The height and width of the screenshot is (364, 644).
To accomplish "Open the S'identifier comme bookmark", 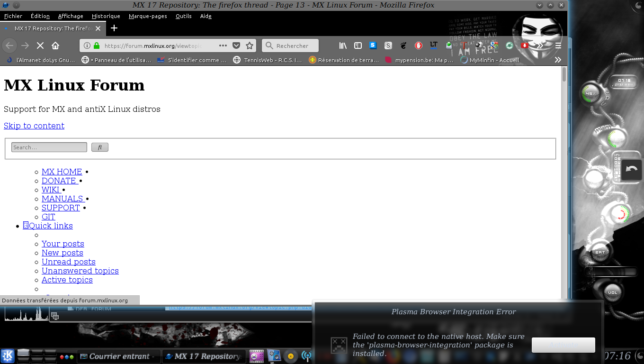I will tap(192, 60).
